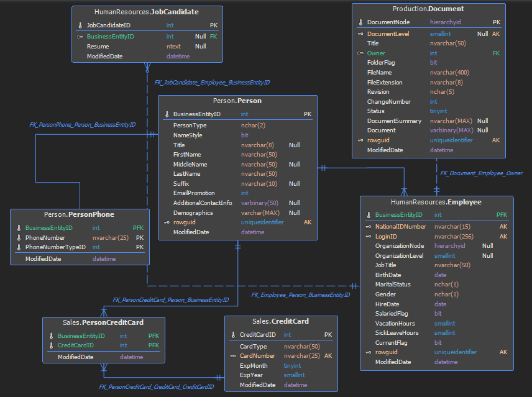Select the Demographics column row

tap(237, 213)
